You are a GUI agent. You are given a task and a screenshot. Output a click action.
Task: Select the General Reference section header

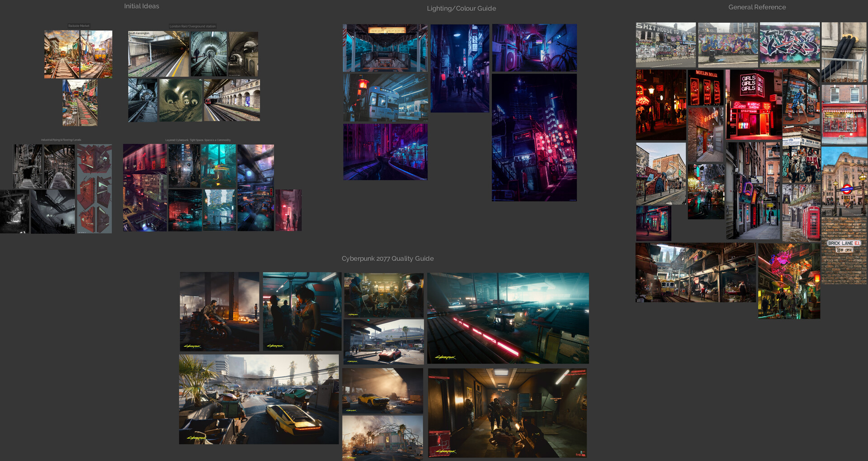point(757,7)
